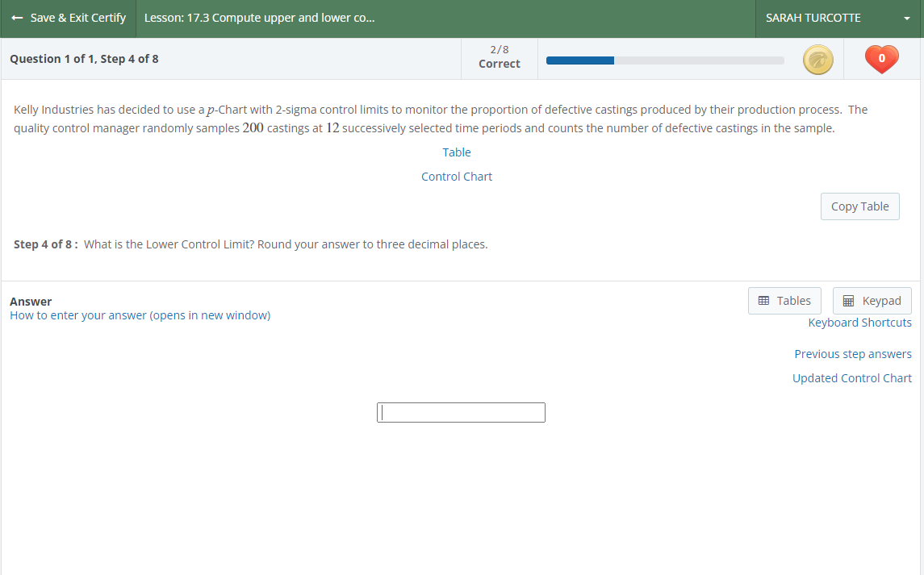Click the Copy Table button
Screen dimensions: 924x575
click(859, 206)
